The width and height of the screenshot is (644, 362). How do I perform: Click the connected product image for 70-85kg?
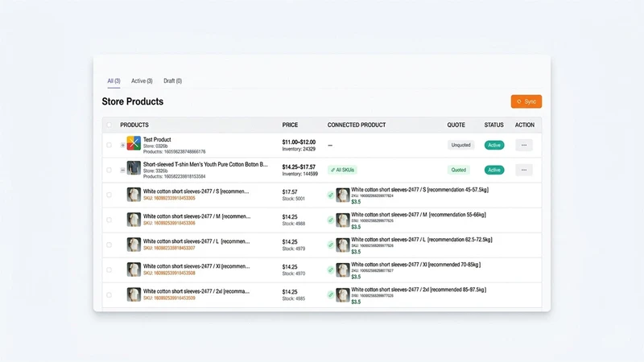point(343,270)
